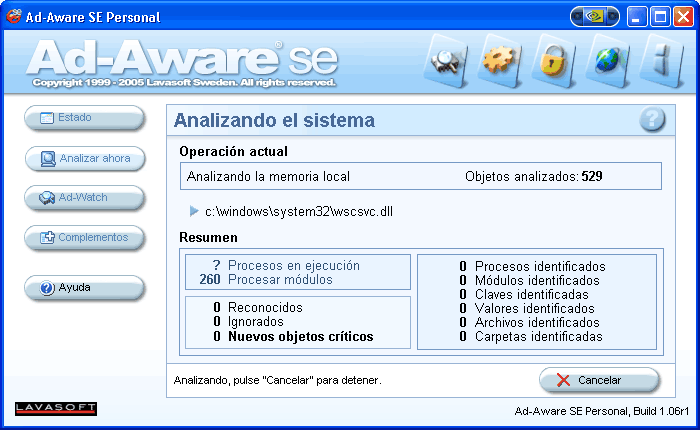
Task: Click the padlock icon in the header
Action: (x=551, y=60)
